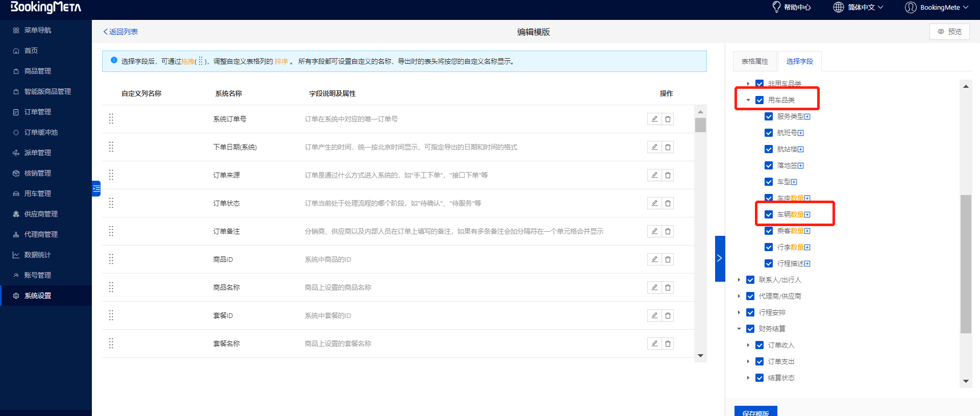Add 服务类型 field via plus icon
Viewport: 980px width, 416px height.
807,116
